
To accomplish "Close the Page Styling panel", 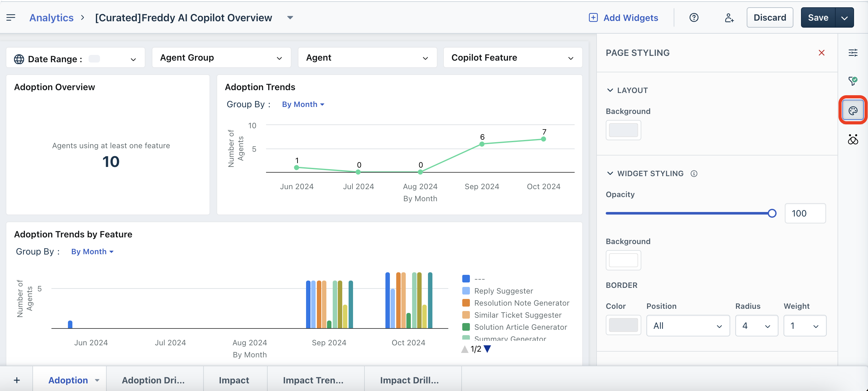I will point(822,53).
